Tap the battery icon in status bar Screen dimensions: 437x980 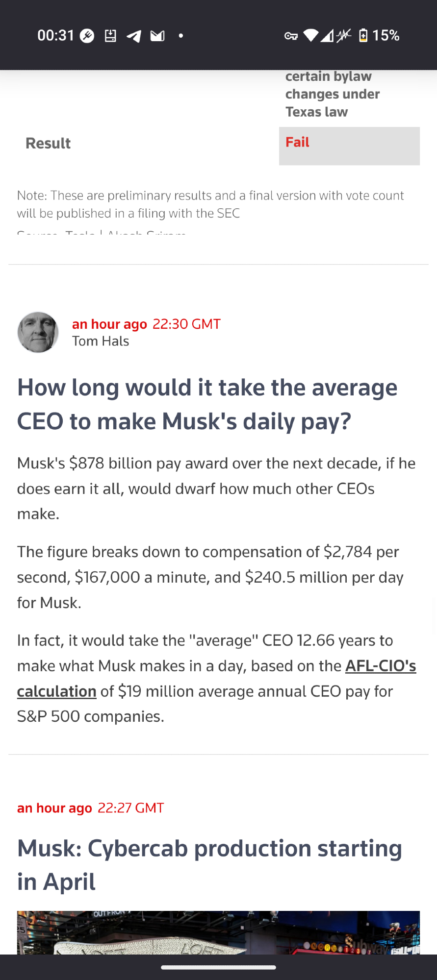tap(363, 35)
